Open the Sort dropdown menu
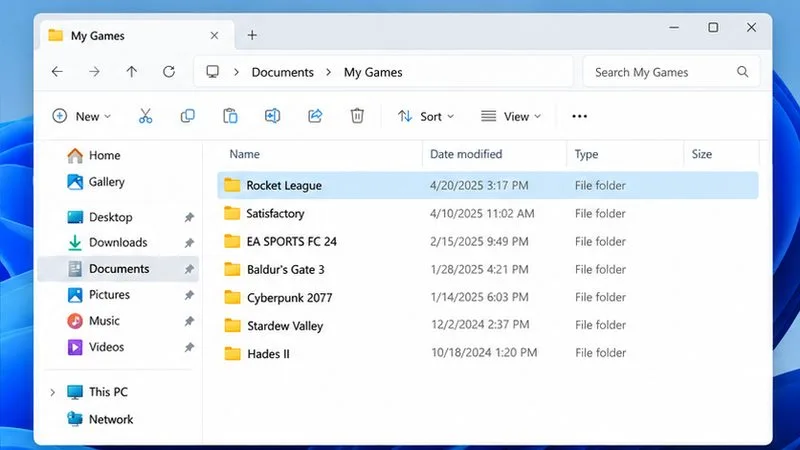The width and height of the screenshot is (800, 450). pyautogui.click(x=426, y=116)
